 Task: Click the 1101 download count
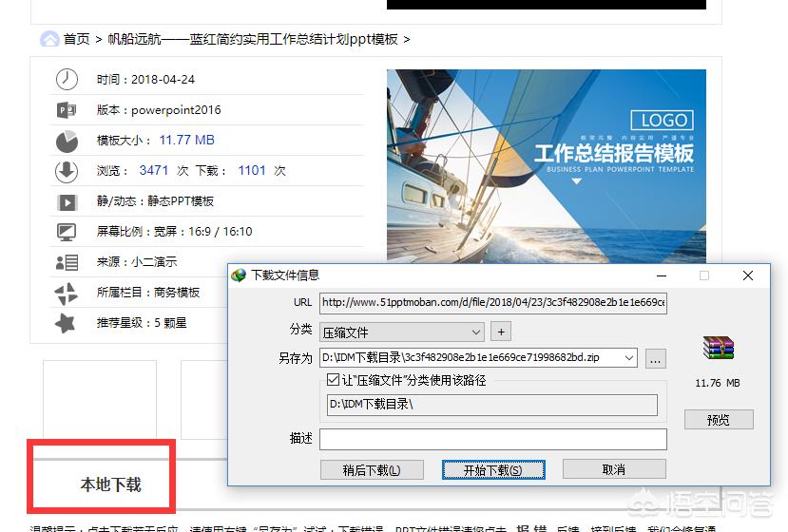252,171
